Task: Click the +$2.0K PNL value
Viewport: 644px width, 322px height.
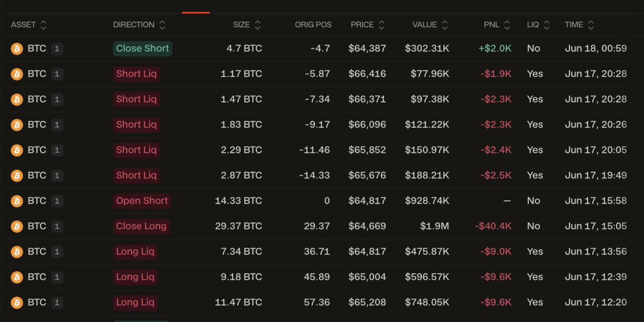Action: (x=495, y=49)
